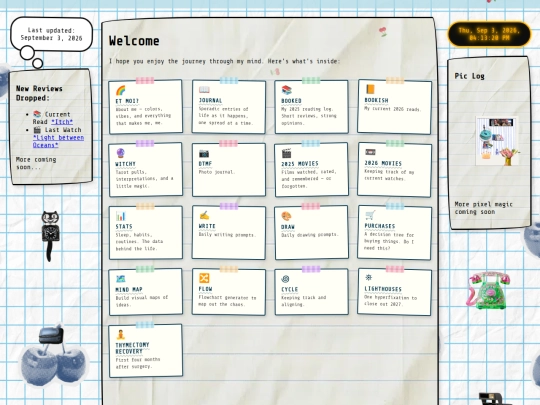The width and height of the screenshot is (540, 405).
Task: Click the open book icon on Journal card
Action: pyautogui.click(x=204, y=90)
